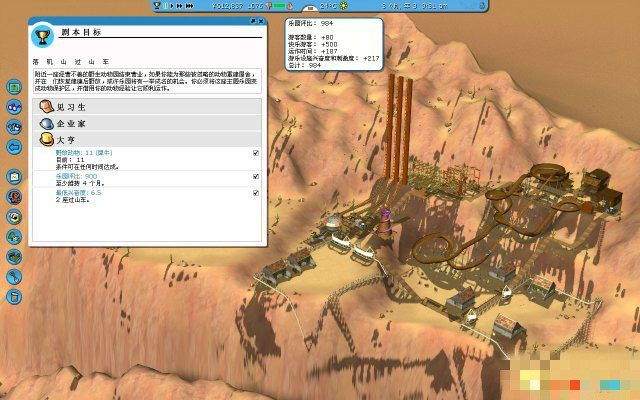The image size is (640, 400).
Task: Select the trash can delete icon
Action: point(14,296)
